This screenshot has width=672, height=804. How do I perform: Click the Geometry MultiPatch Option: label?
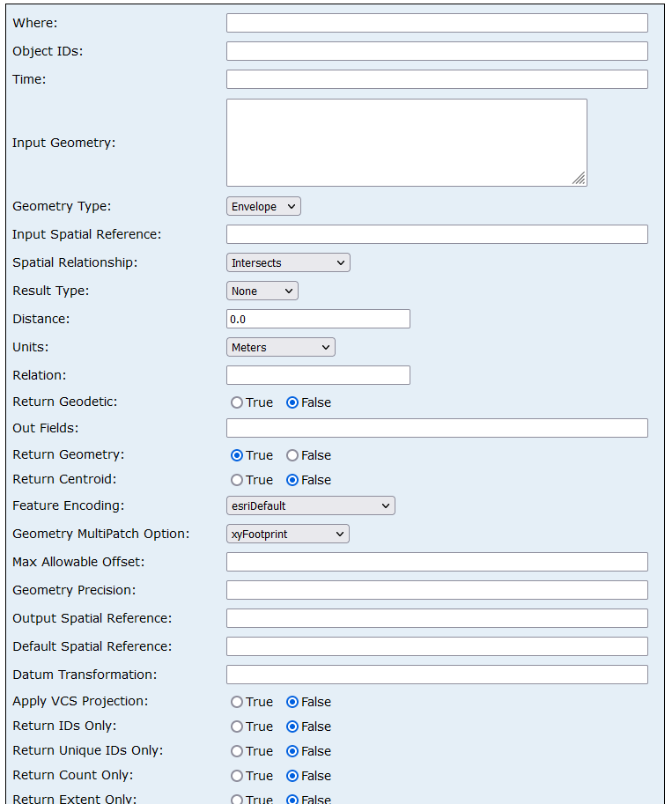click(x=101, y=534)
